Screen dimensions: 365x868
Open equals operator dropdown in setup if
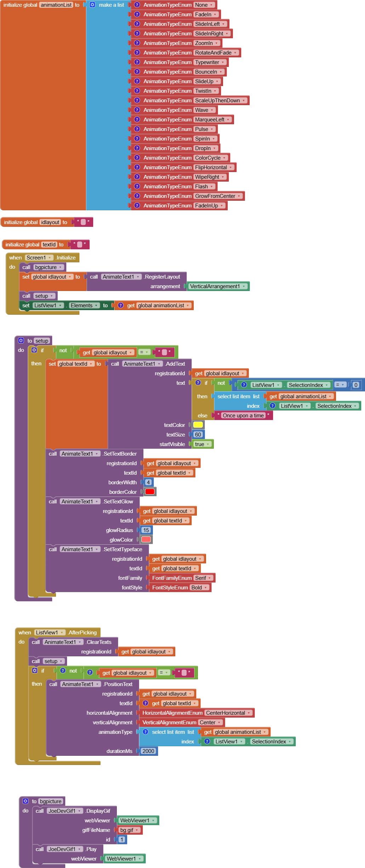tap(144, 352)
